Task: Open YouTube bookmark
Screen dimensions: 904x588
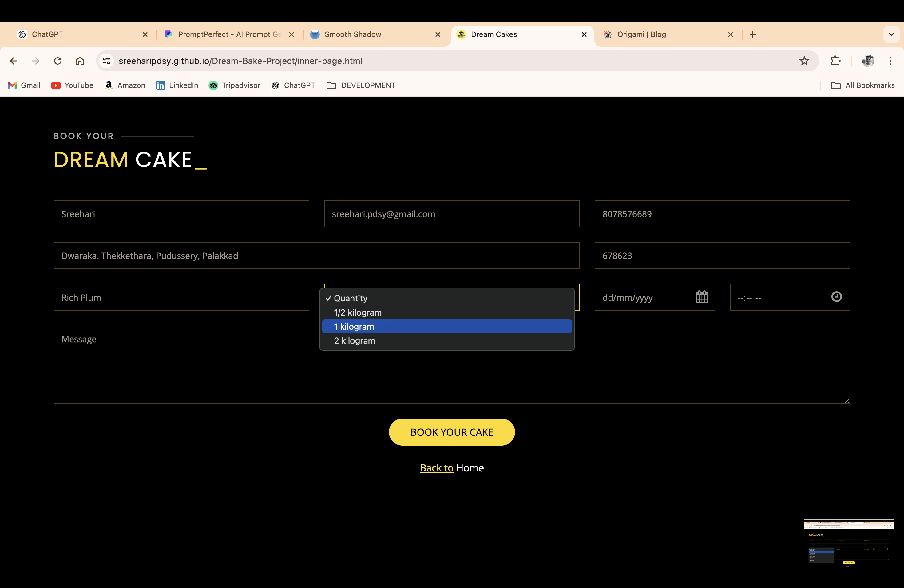Action: (x=72, y=85)
